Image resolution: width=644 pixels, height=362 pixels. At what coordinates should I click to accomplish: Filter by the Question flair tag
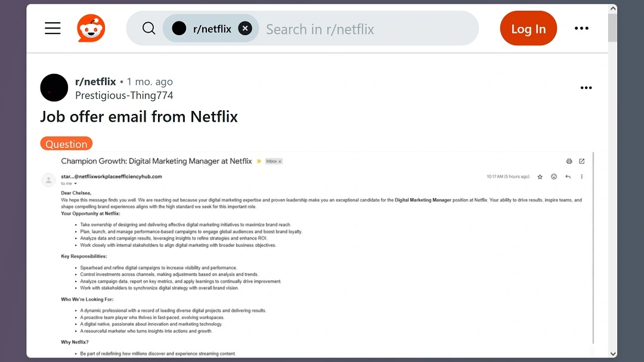coord(66,144)
